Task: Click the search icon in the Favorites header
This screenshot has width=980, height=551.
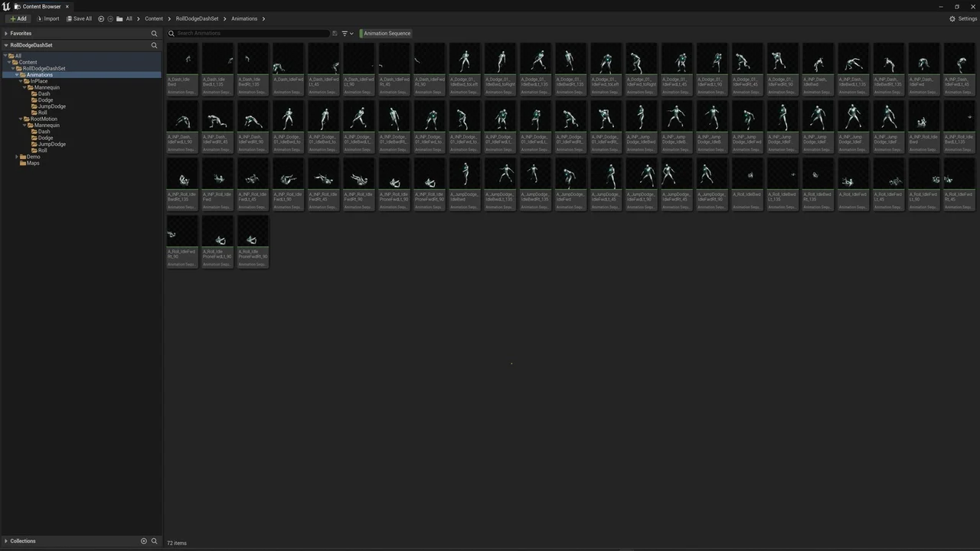Action: click(154, 34)
